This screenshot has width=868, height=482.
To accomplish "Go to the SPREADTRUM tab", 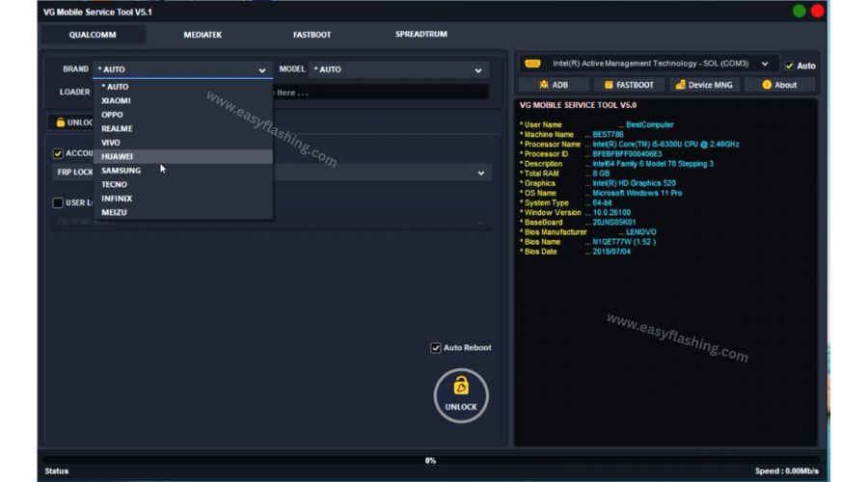I will click(x=421, y=35).
